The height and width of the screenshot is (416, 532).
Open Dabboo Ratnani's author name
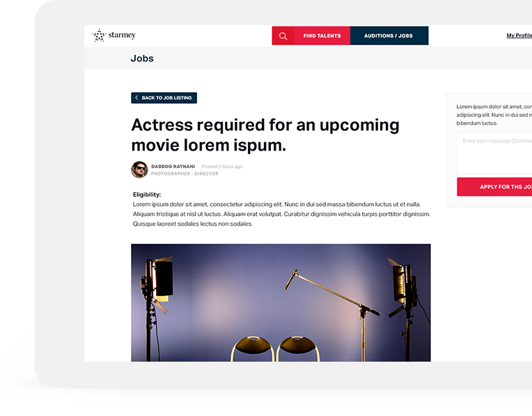[x=173, y=167]
